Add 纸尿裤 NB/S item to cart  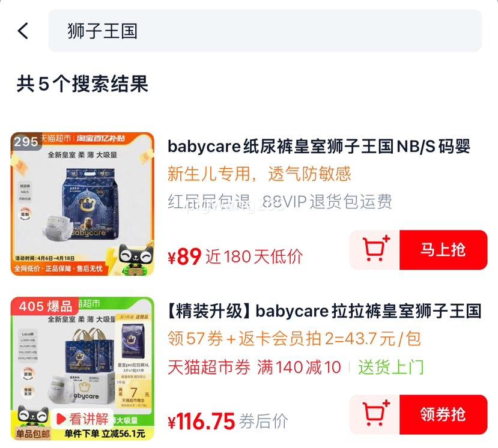[x=375, y=250]
